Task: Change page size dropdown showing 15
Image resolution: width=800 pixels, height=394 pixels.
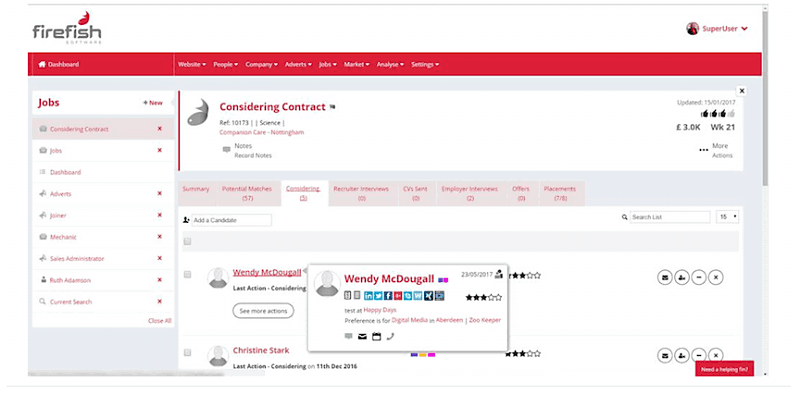Action: click(728, 217)
